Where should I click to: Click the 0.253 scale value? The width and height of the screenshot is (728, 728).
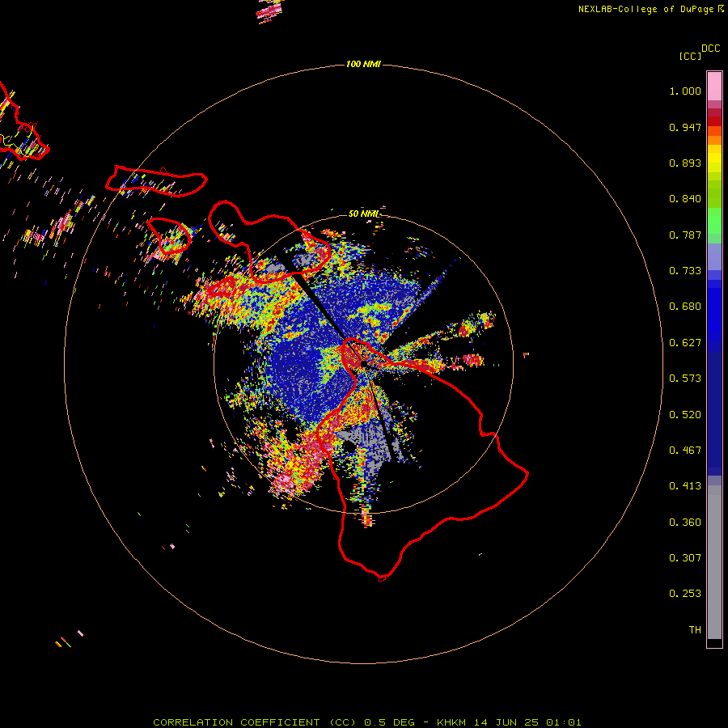(685, 594)
